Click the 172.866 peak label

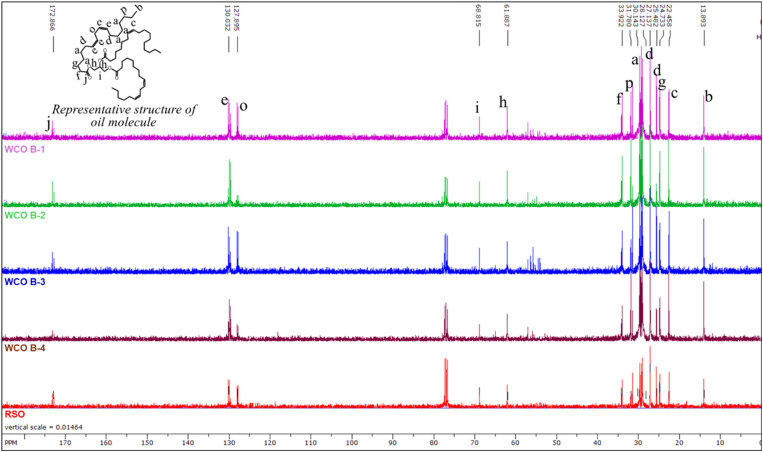52,18
